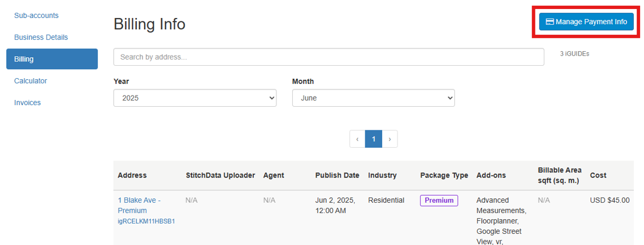Go to Business Details in sidebar
Screen dimensions: 644x245
point(41,37)
